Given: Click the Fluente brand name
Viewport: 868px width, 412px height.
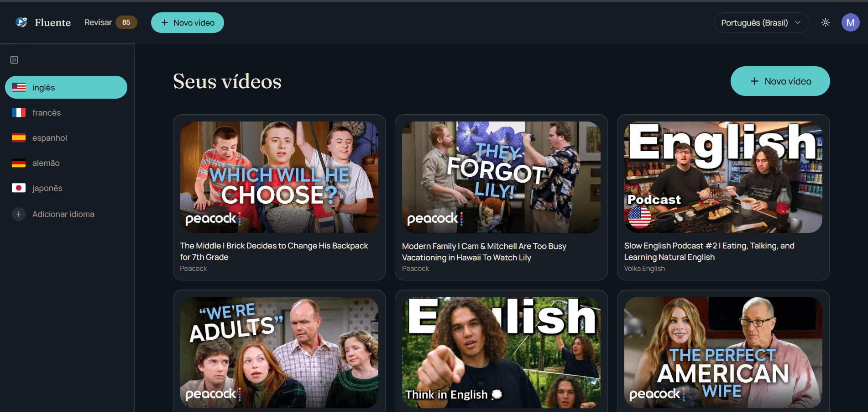Looking at the screenshot, I should pos(53,22).
